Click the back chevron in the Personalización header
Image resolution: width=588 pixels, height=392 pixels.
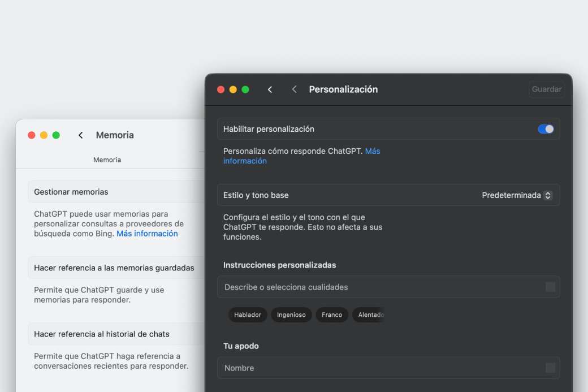pos(270,89)
